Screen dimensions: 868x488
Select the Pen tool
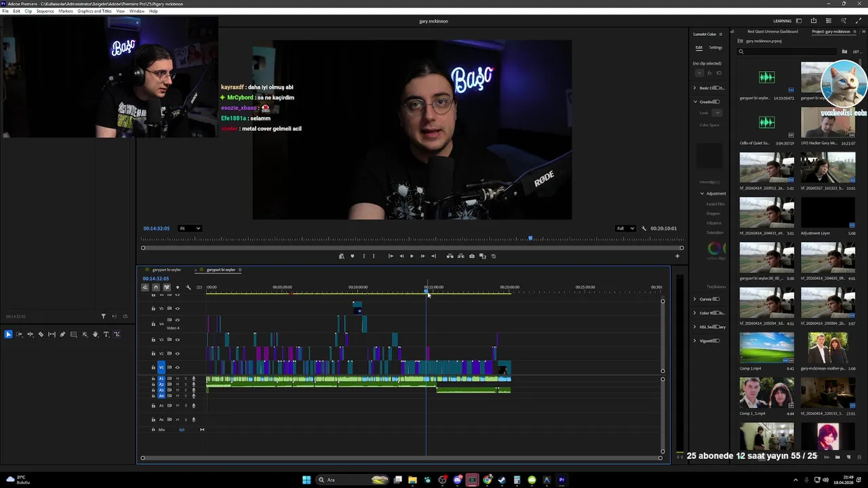click(62, 334)
